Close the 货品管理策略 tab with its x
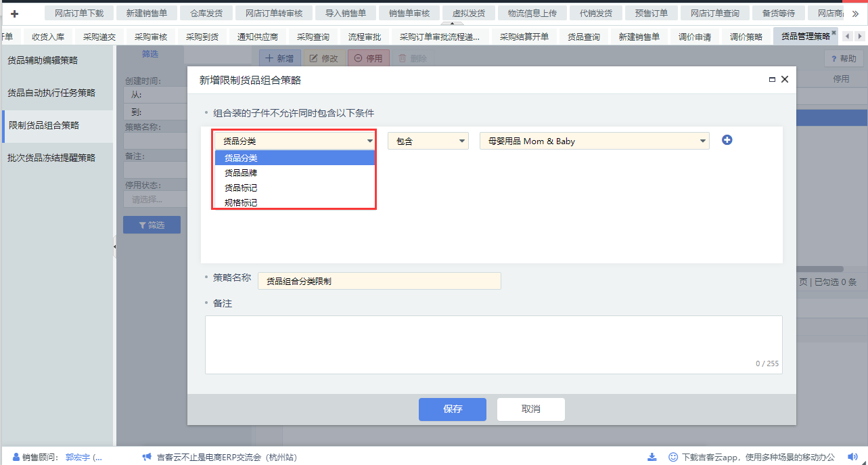This screenshot has height=465, width=868. coord(833,33)
